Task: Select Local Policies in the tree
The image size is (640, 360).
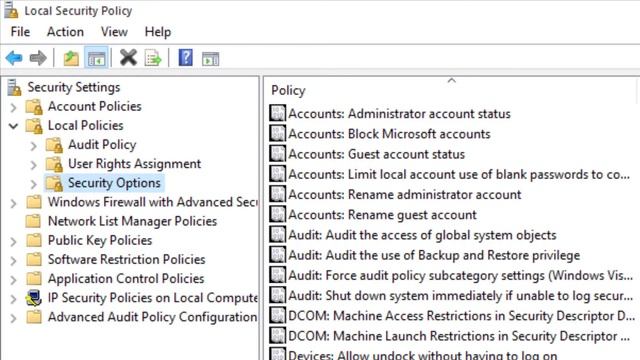Action: (86, 125)
